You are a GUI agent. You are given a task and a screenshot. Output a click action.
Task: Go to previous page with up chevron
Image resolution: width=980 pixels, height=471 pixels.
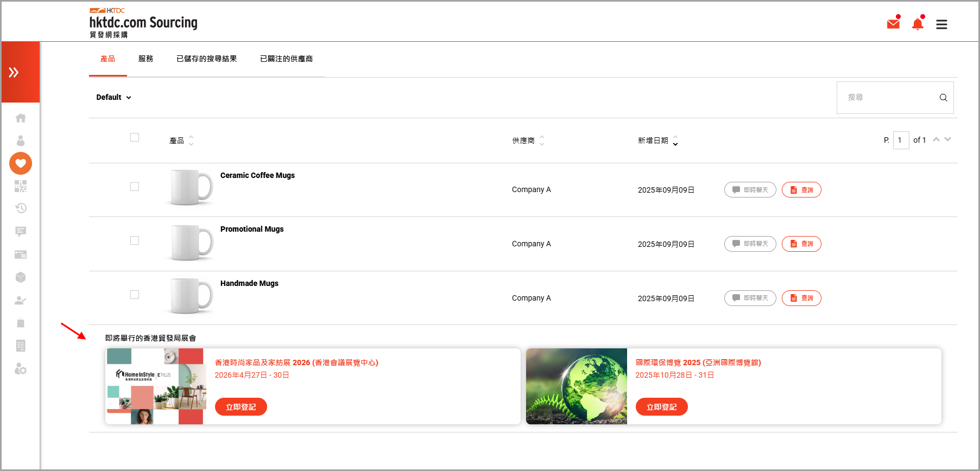936,139
